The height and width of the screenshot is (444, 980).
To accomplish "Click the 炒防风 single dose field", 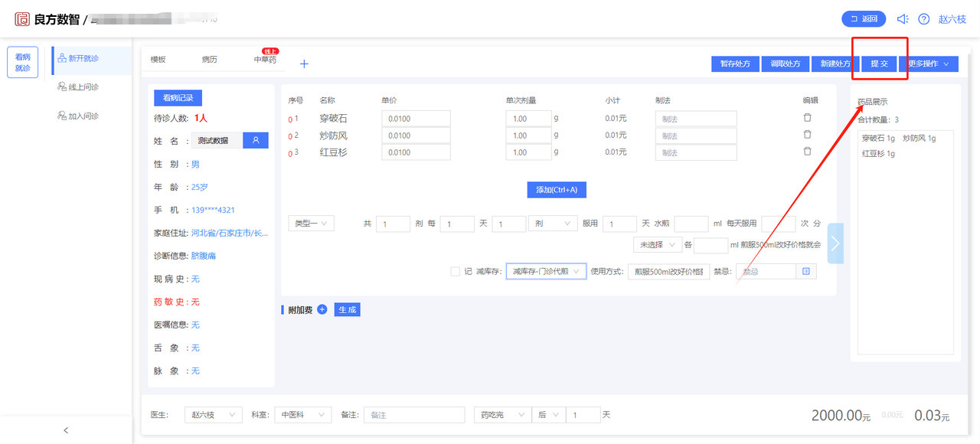I will [528, 135].
